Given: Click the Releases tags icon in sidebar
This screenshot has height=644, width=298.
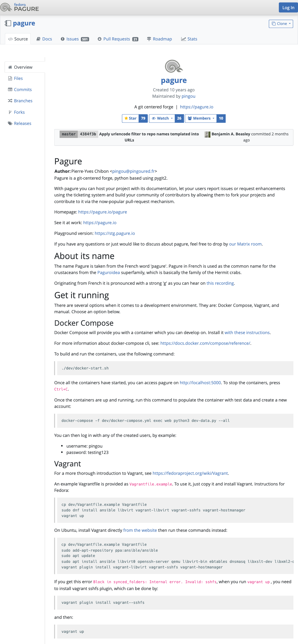Looking at the screenshot, I should coord(10,123).
